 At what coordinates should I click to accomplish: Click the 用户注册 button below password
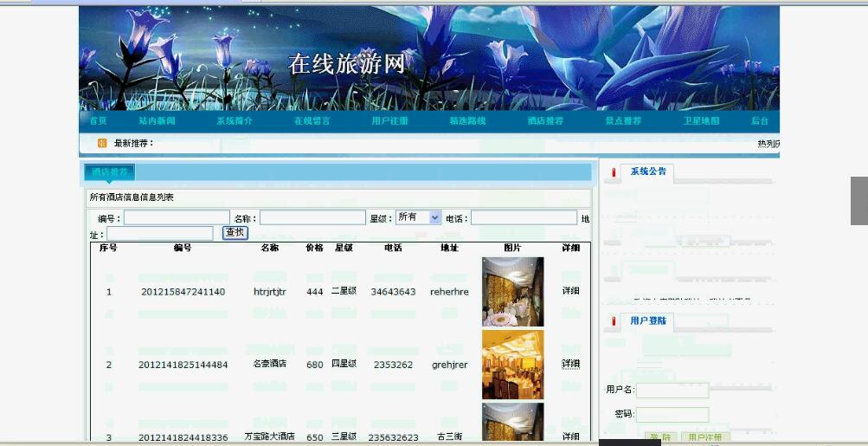point(705,437)
